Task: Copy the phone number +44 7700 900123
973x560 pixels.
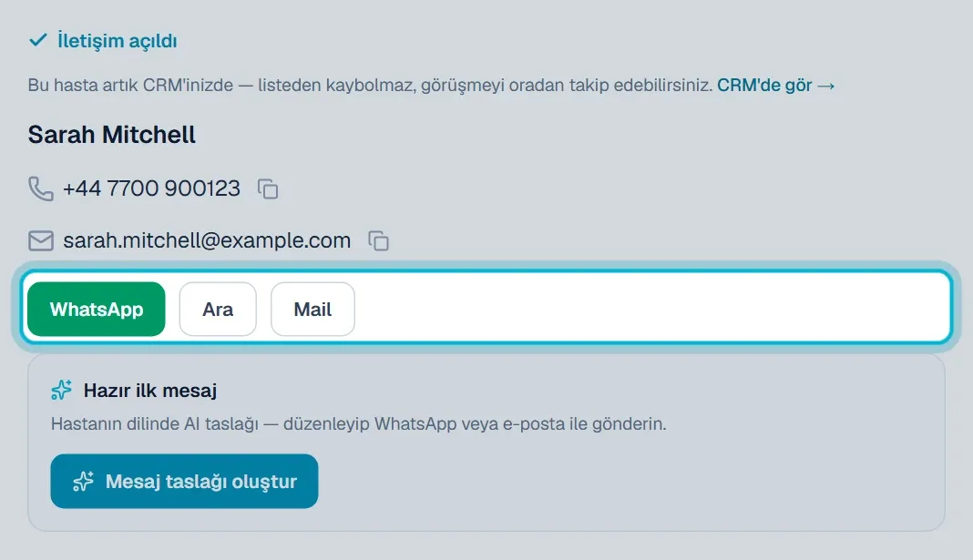Action: tap(268, 188)
